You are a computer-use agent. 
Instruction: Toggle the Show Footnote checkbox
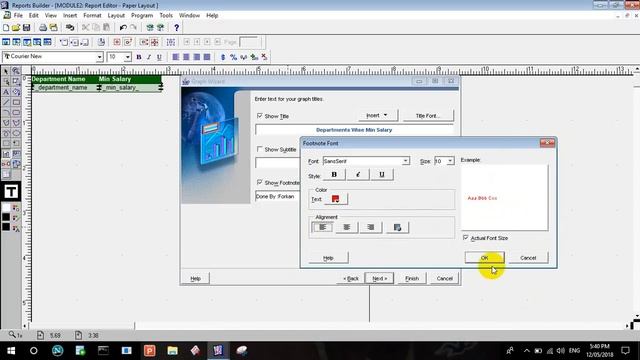click(260, 182)
